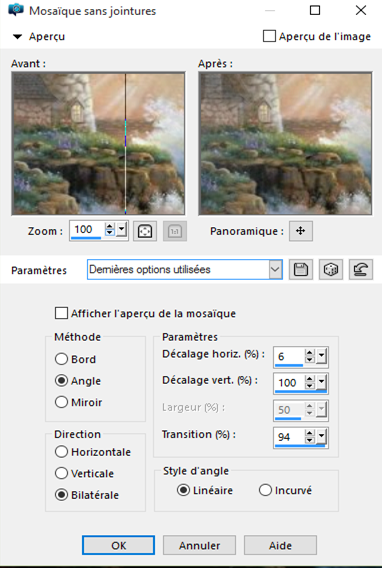
Task: Click the Panoramique pan arrows button
Action: (x=301, y=231)
